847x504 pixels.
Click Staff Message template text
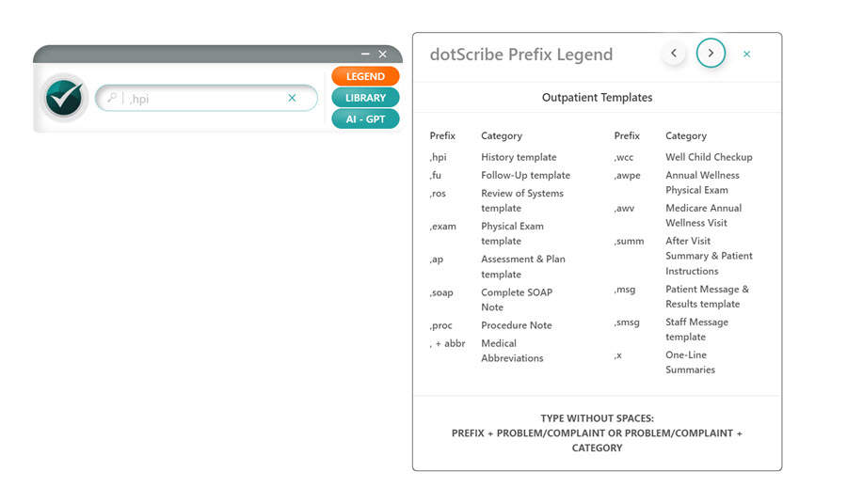pyautogui.click(x=696, y=329)
